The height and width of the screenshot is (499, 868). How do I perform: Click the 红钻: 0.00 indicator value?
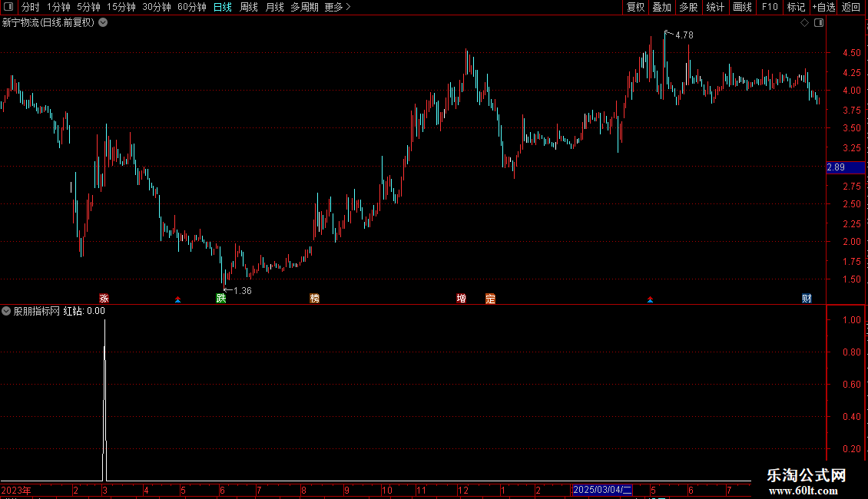tap(84, 311)
